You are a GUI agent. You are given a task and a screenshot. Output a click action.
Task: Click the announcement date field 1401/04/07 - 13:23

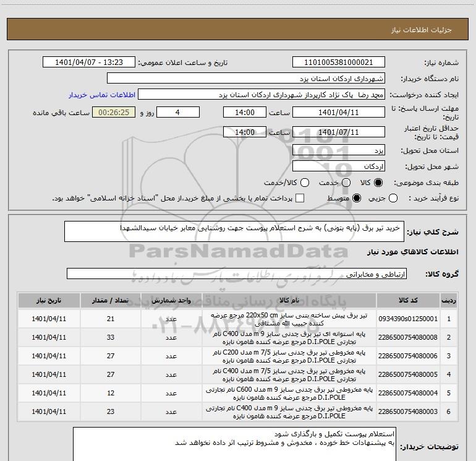[x=89, y=62]
